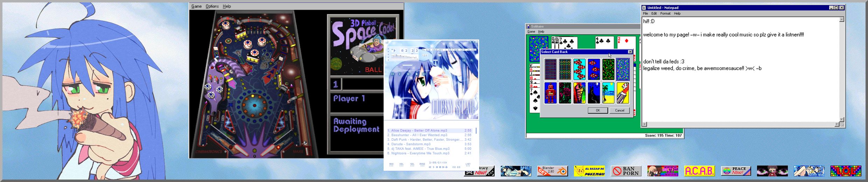Choose the green leaves and berries card back
This screenshot has height=182, width=868.
[608, 69]
